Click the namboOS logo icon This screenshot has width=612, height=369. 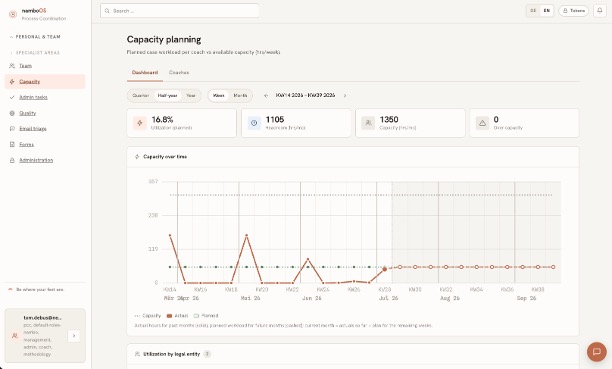pos(13,14)
